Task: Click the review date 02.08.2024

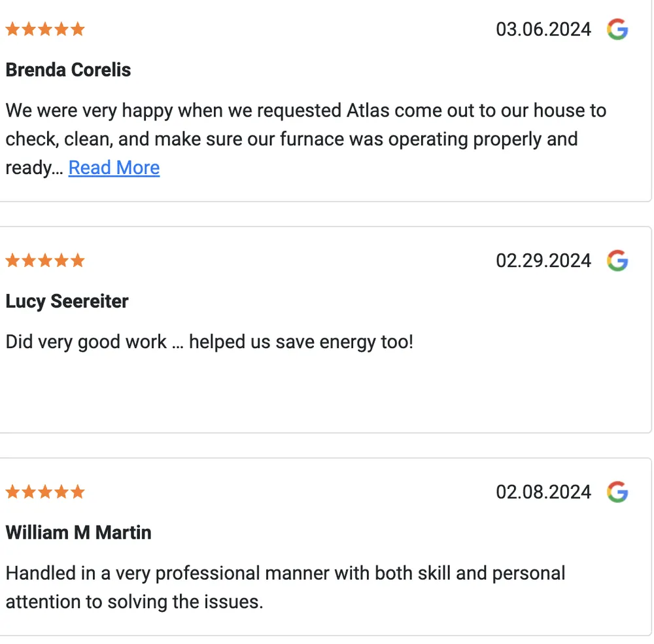Action: [x=543, y=492]
